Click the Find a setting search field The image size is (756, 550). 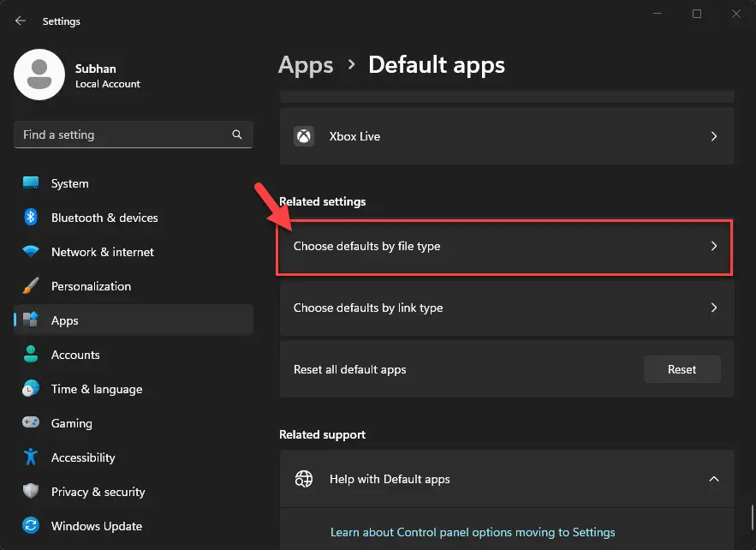(120, 135)
